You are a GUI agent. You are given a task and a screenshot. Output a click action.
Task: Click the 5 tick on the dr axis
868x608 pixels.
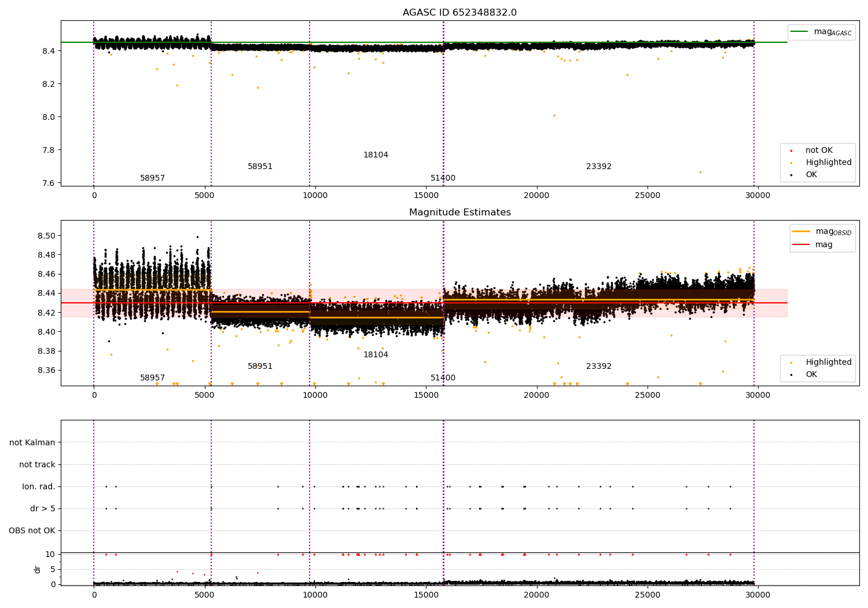click(x=53, y=569)
